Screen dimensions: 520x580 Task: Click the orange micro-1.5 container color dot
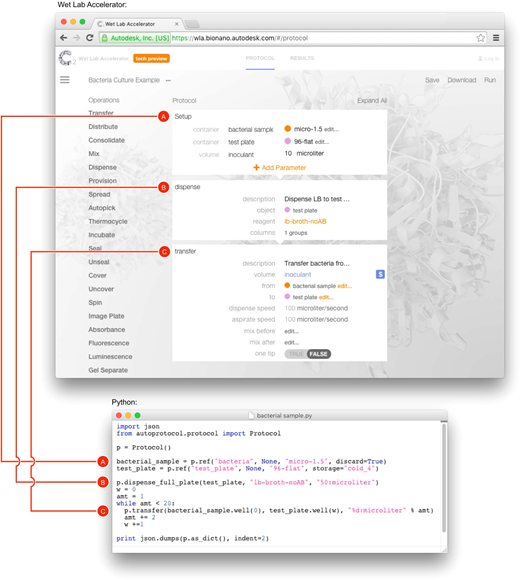coord(287,129)
